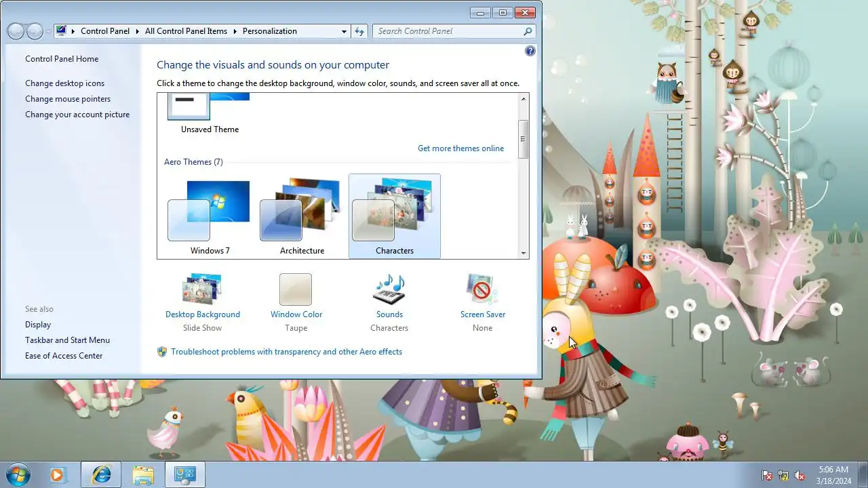Click the refresh button beside address bar

coord(359,31)
